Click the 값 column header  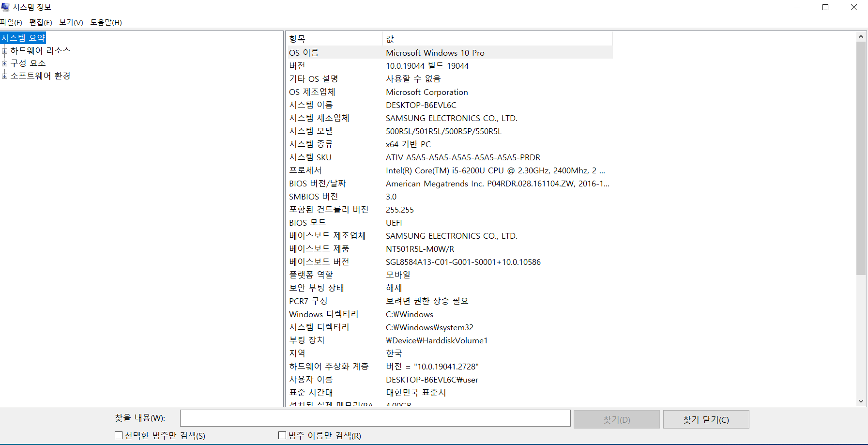498,39
